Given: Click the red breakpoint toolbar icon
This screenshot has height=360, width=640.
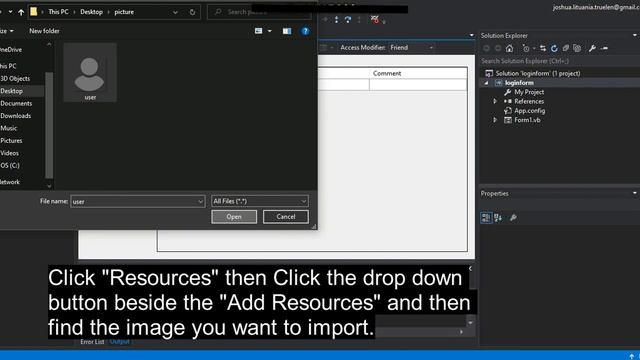Looking at the screenshot, I should click(x=375, y=19).
